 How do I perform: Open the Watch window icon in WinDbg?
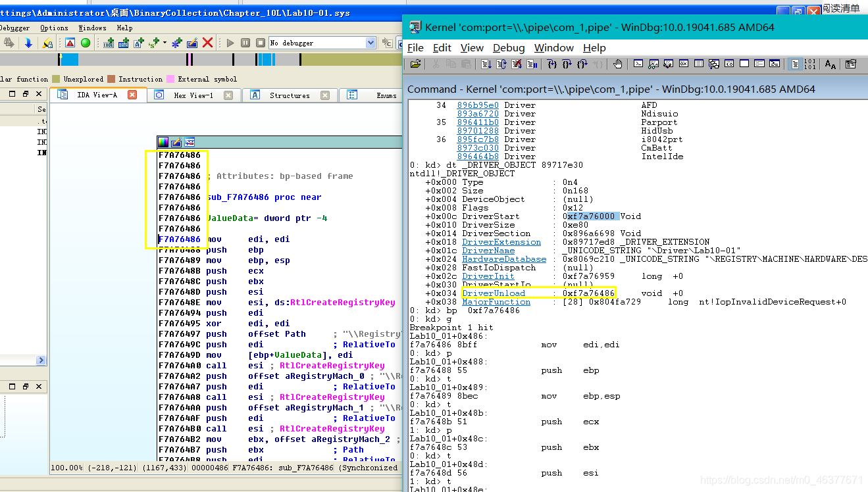click(653, 64)
